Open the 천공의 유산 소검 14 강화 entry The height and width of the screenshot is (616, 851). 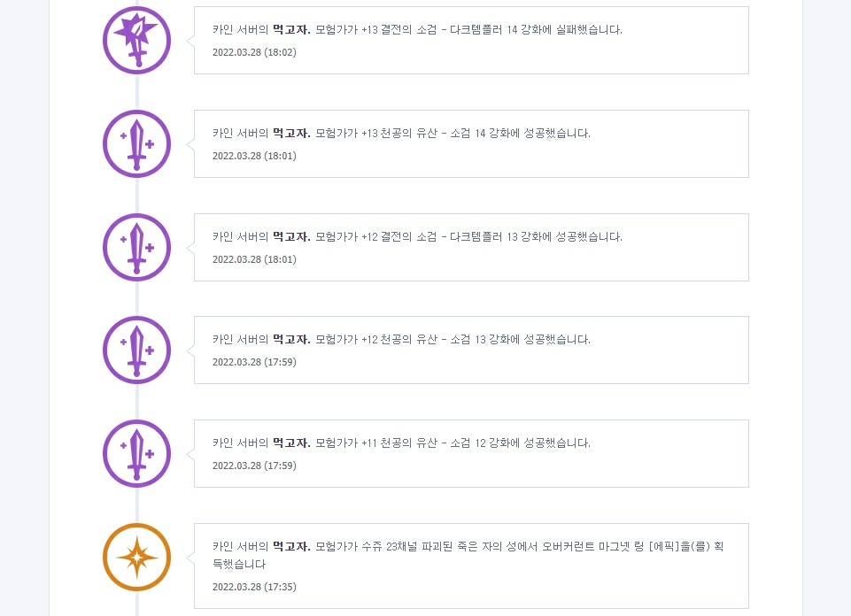click(471, 143)
